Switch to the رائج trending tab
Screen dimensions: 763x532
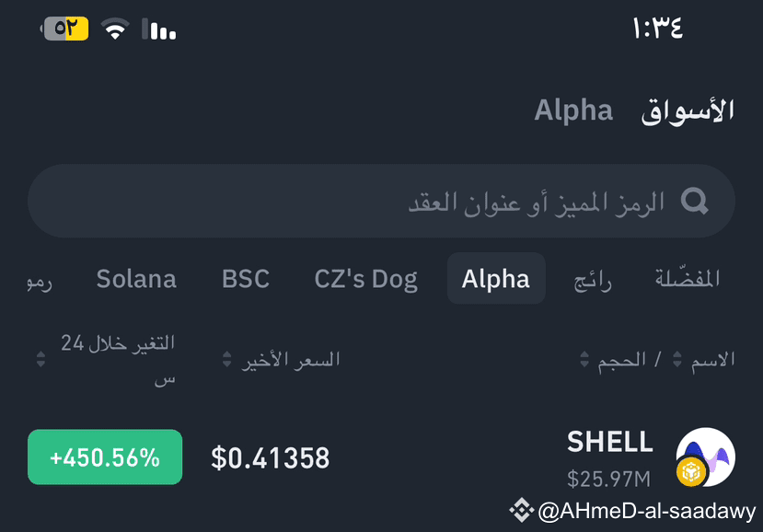click(592, 279)
